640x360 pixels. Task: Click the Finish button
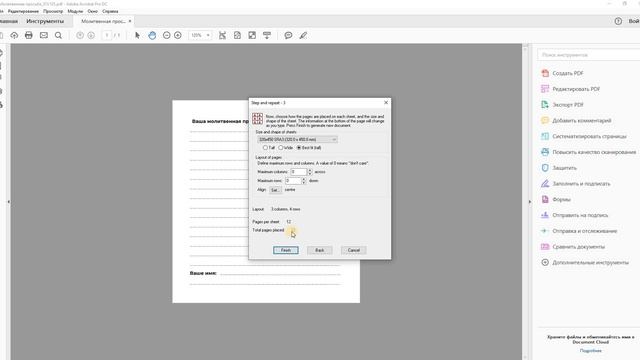(x=286, y=250)
